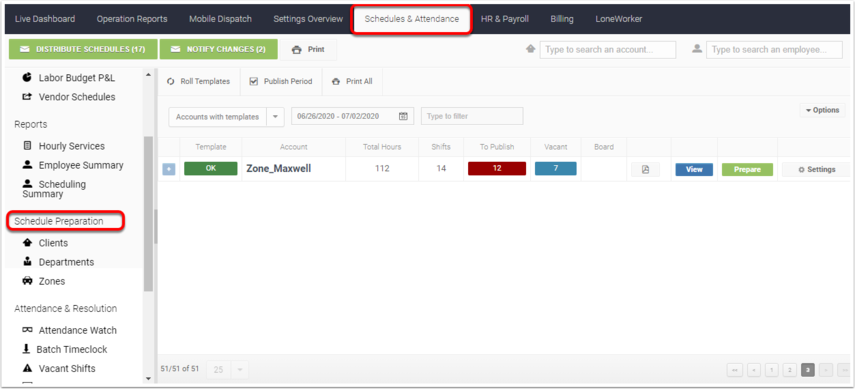The height and width of the screenshot is (389, 855).
Task: Click the Print button
Action: (309, 49)
